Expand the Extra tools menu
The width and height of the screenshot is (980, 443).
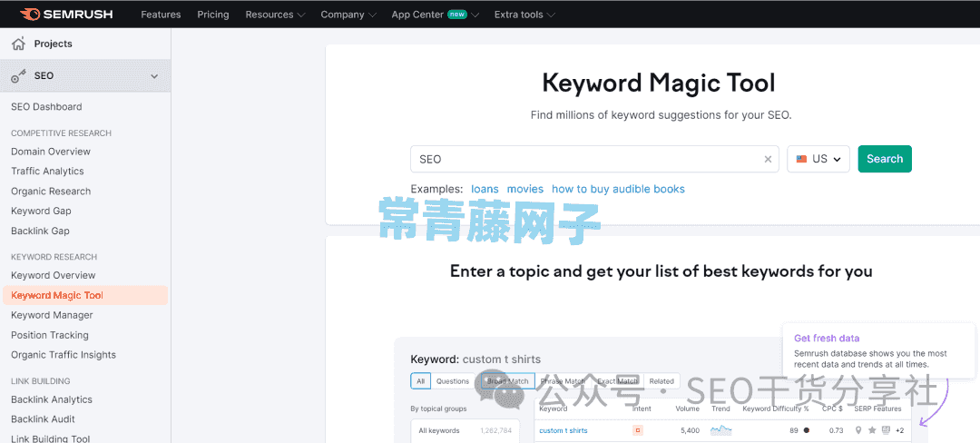(524, 15)
